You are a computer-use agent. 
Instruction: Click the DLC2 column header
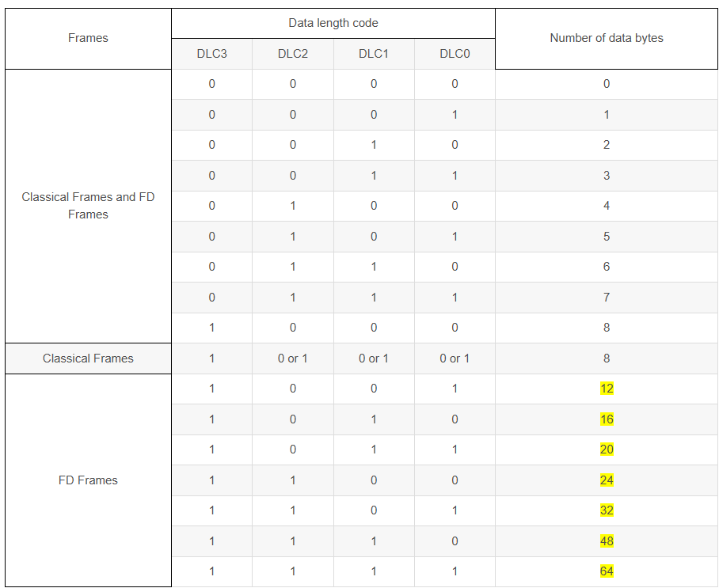[x=293, y=54]
